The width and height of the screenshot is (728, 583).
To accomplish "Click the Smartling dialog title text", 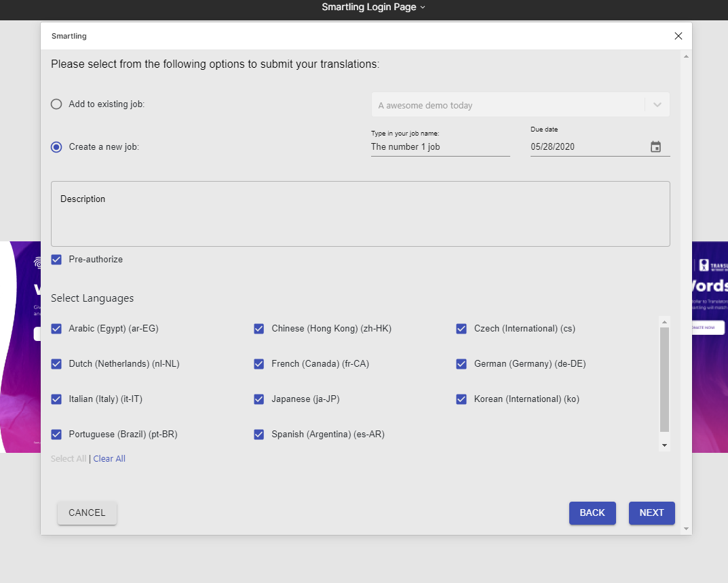I will tap(69, 36).
